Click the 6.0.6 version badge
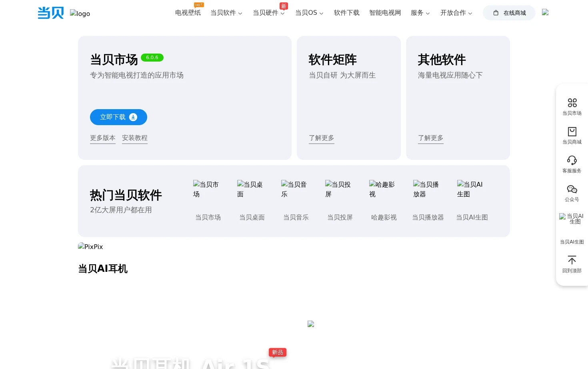The height and width of the screenshot is (369, 588). 152,58
